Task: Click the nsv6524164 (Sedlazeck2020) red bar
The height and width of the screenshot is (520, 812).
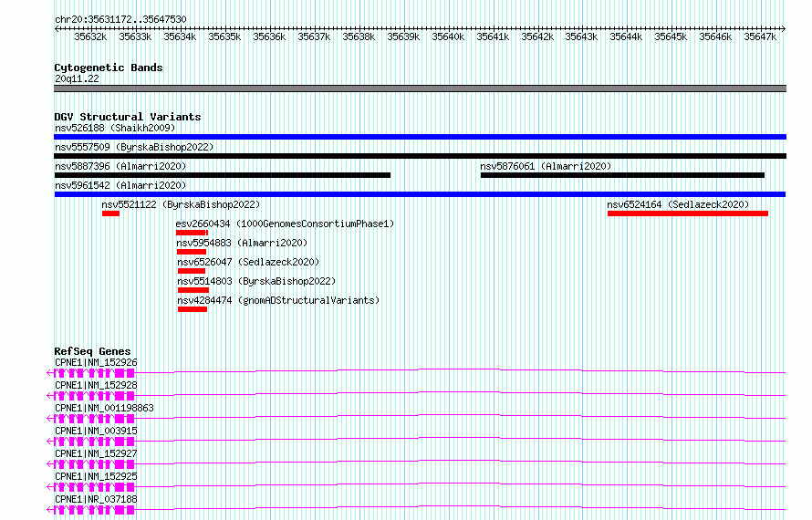Action: [688, 213]
